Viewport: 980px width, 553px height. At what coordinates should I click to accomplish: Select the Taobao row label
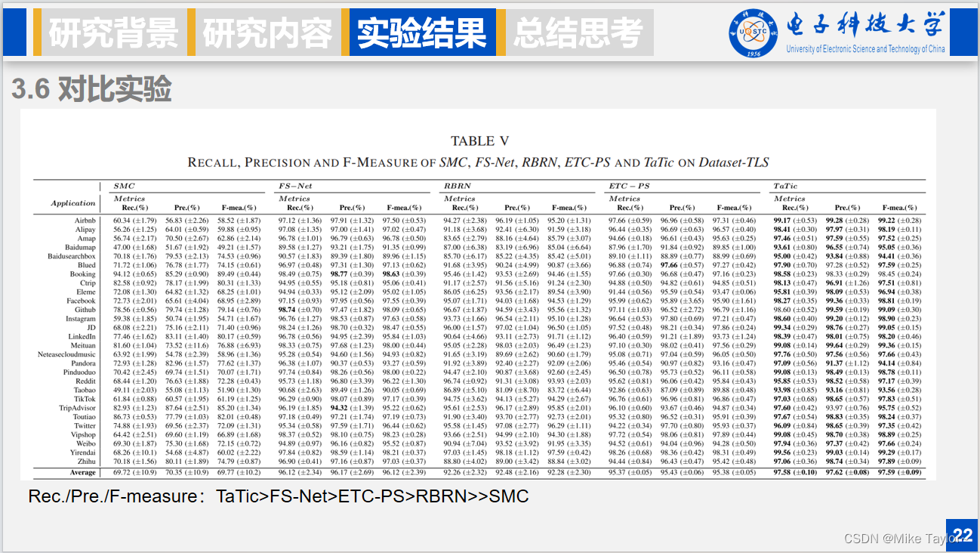point(85,390)
